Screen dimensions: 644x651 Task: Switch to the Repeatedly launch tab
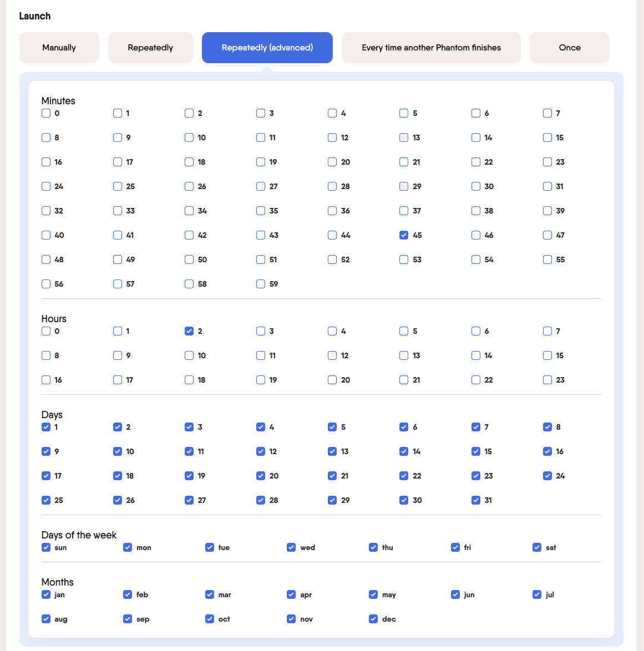pos(150,48)
